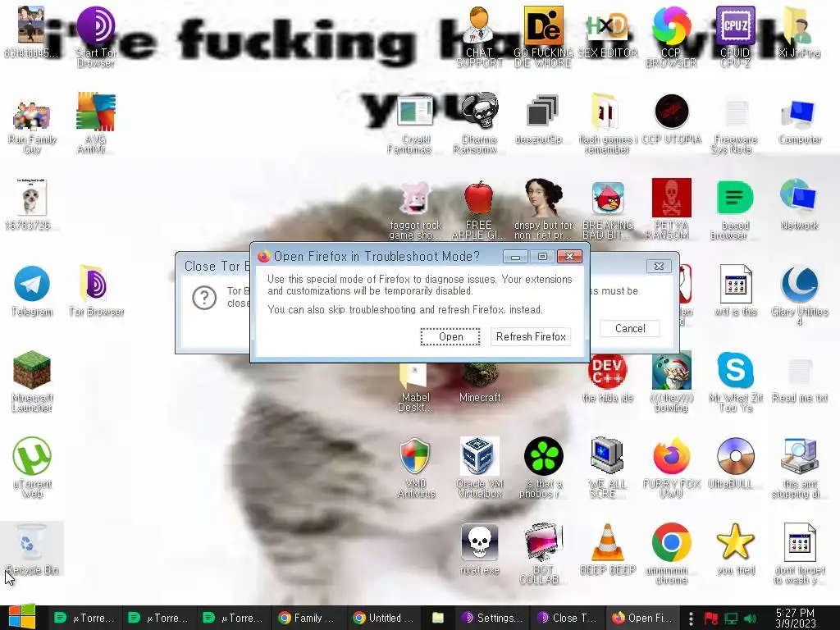This screenshot has width=840, height=630.
Task: Select the Network desktop icon
Action: [x=799, y=204]
